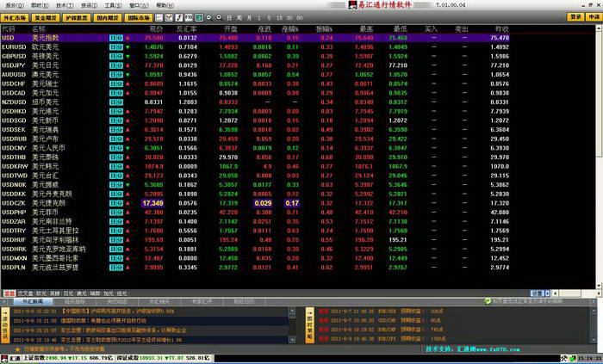Image resolution: width=603 pixels, height=364 pixels.
Task: Switch to the 欧元 bottom tab
Action: pos(41,293)
